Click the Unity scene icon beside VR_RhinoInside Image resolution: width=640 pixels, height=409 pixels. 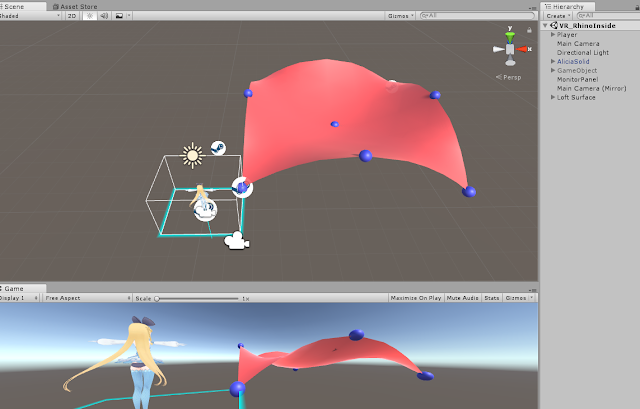point(554,25)
